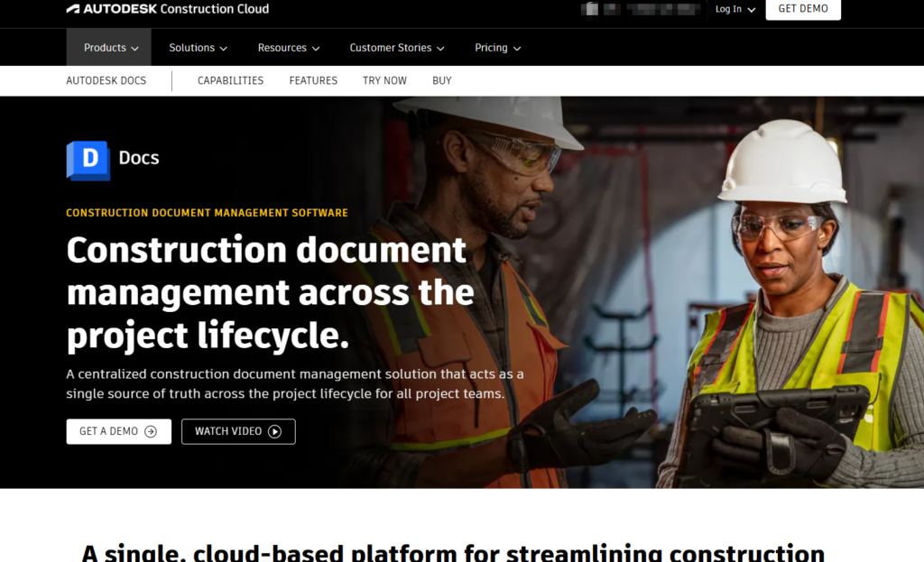
Task: Expand the Solutions menu
Action: [198, 48]
